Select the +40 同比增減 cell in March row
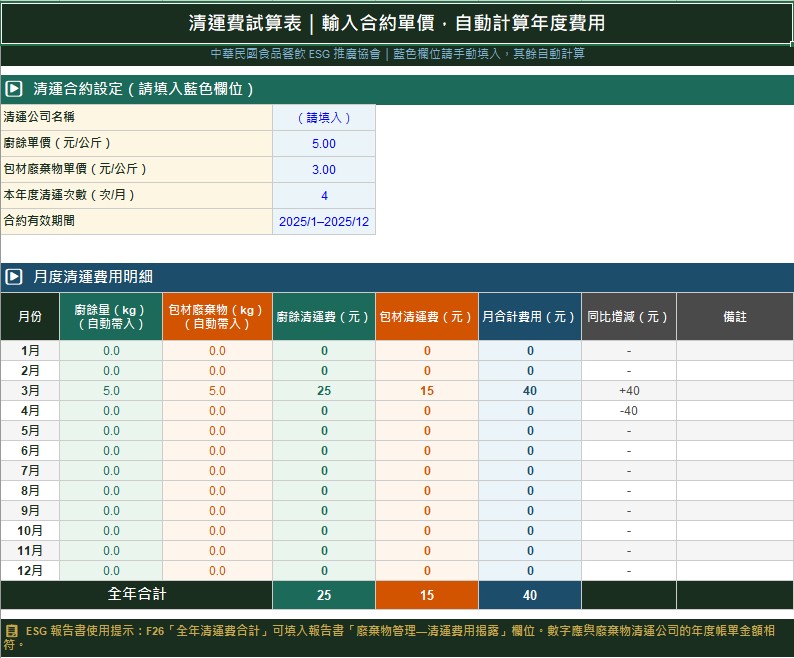The height and width of the screenshot is (658, 794). click(628, 391)
